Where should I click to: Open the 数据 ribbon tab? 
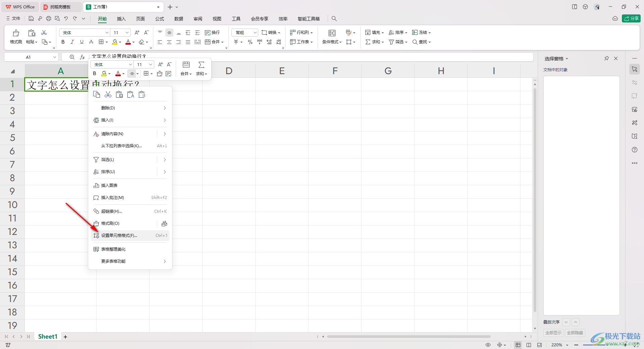click(179, 19)
